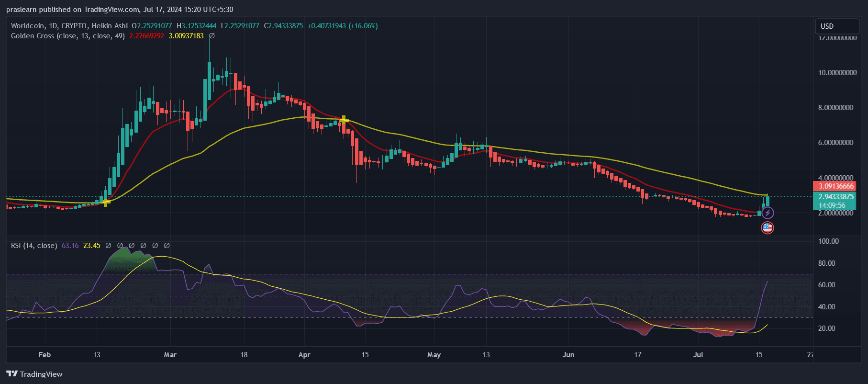The height and width of the screenshot is (384, 868).
Task: Click the praslearn published header text
Action: tap(120, 9)
